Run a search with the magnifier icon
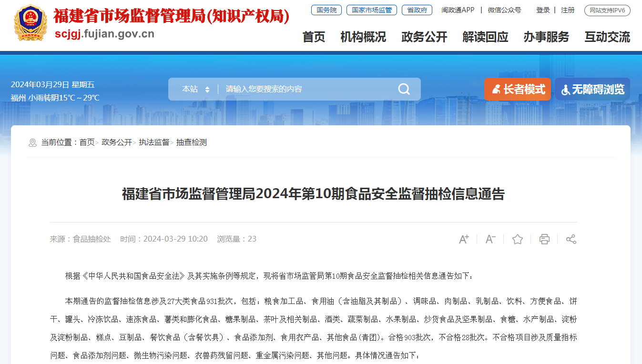 coord(403,89)
